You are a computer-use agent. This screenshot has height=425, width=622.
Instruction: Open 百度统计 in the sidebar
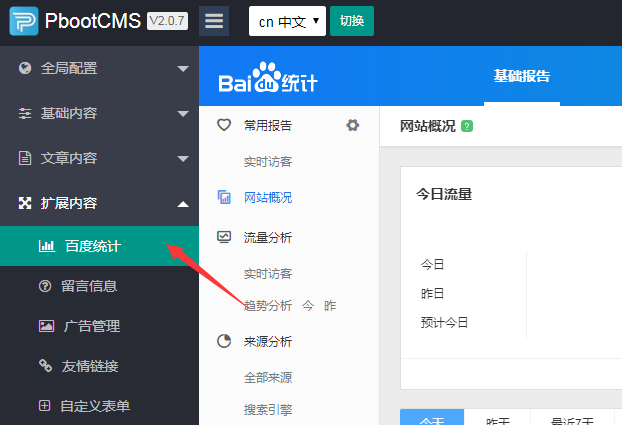click(x=92, y=245)
